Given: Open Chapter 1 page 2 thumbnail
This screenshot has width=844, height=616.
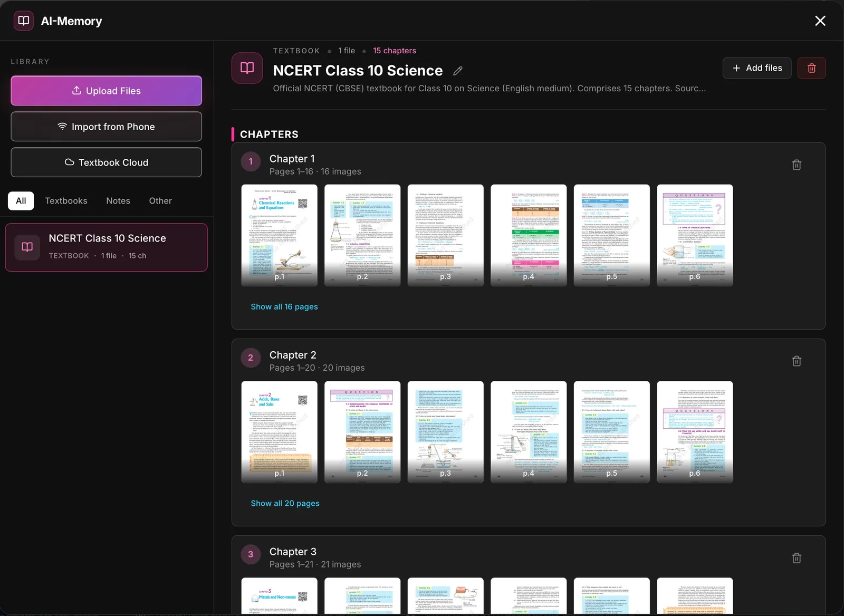Looking at the screenshot, I should click(362, 235).
